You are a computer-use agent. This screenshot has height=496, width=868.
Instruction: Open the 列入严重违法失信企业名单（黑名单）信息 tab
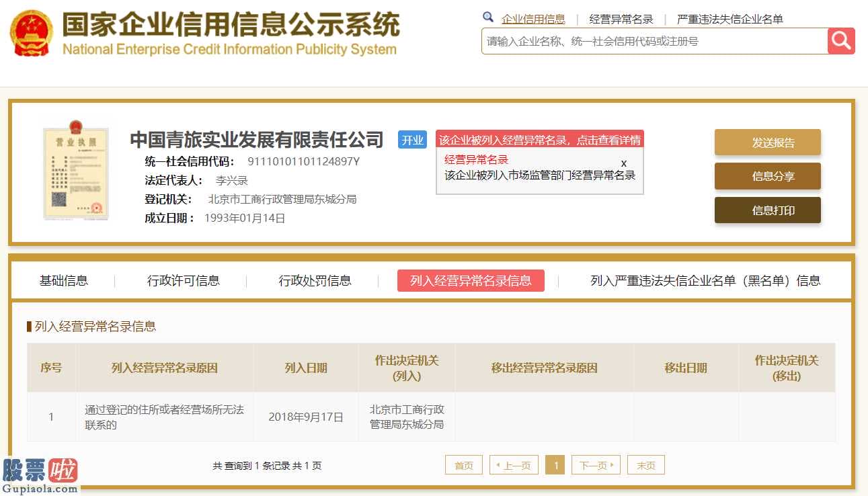[x=705, y=281]
